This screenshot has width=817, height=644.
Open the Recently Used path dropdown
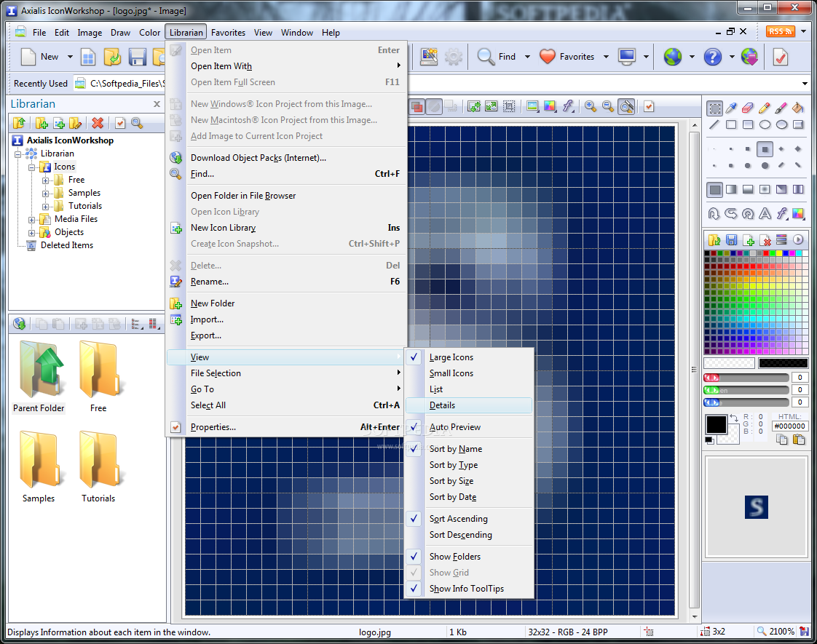pyautogui.click(x=805, y=83)
